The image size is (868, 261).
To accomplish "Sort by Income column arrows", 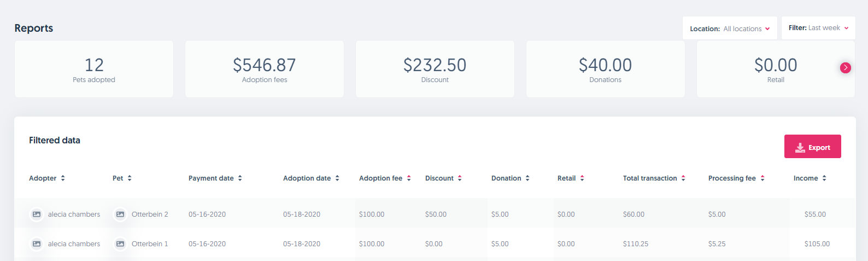I will [x=824, y=178].
